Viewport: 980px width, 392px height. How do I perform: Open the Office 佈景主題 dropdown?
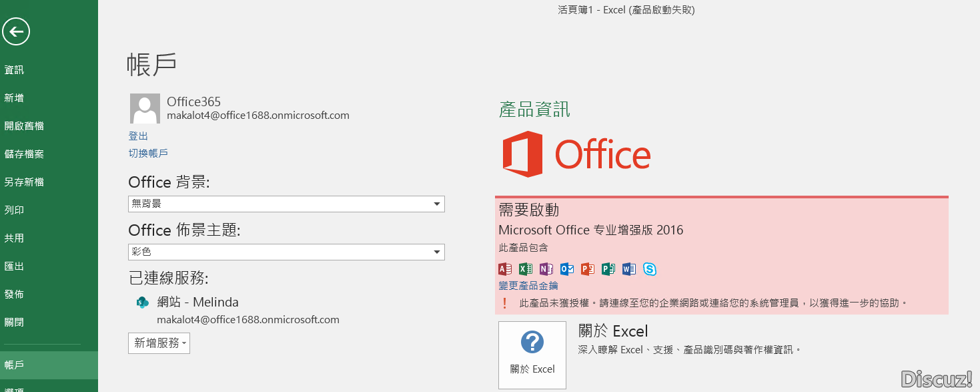tap(286, 252)
